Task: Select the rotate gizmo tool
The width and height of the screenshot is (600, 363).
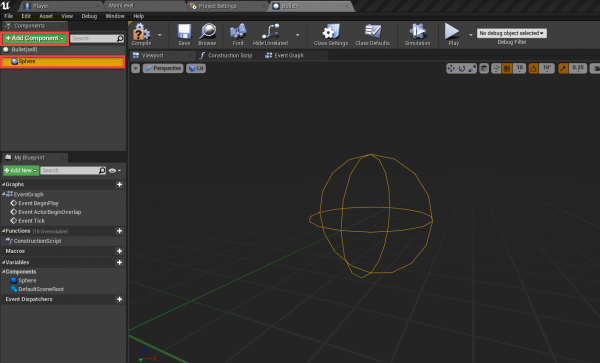Action: pyautogui.click(x=462, y=68)
